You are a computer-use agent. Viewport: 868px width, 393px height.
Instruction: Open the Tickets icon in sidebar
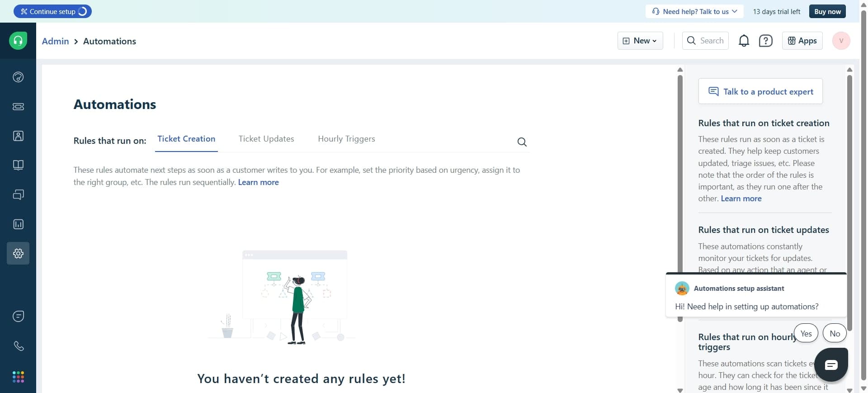pyautogui.click(x=18, y=107)
